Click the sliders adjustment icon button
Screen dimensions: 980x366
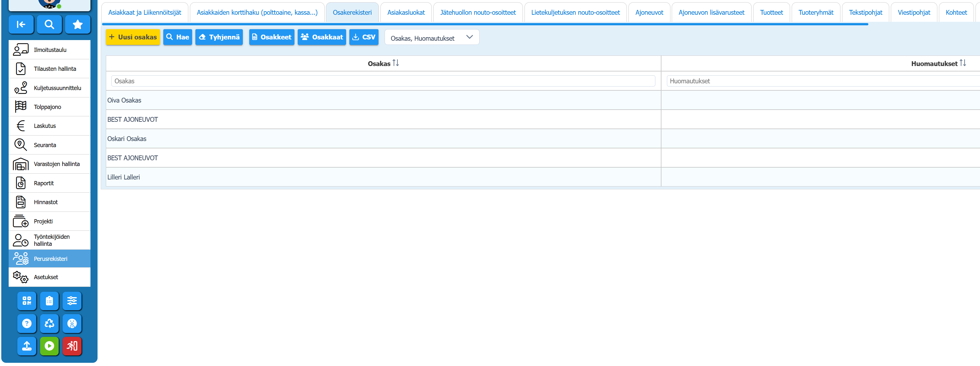click(x=72, y=301)
